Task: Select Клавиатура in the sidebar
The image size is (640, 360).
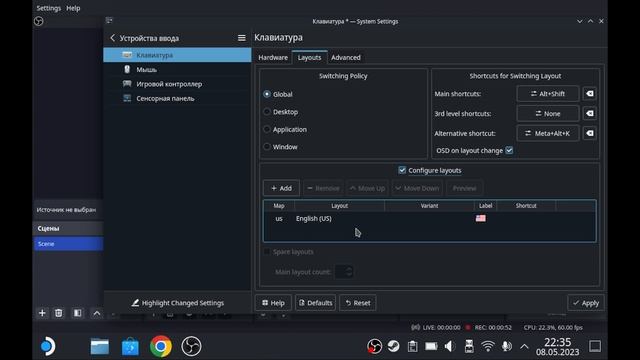Action: pos(177,55)
